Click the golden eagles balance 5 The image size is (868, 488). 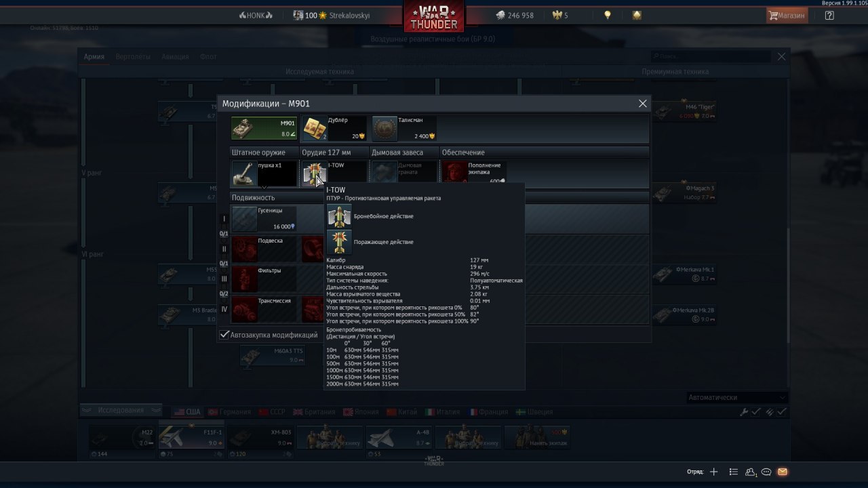click(560, 15)
